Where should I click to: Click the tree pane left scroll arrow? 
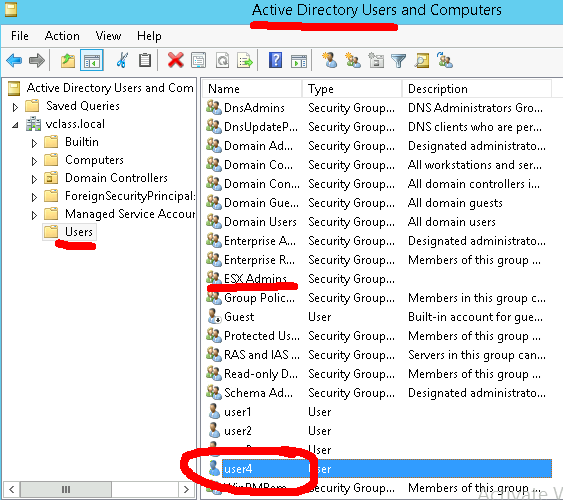click(x=11, y=489)
